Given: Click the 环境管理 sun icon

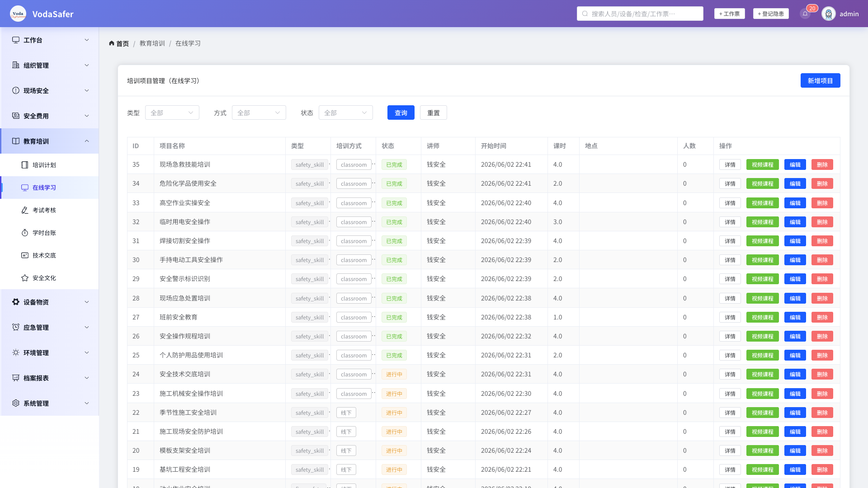Looking at the screenshot, I should tap(16, 352).
